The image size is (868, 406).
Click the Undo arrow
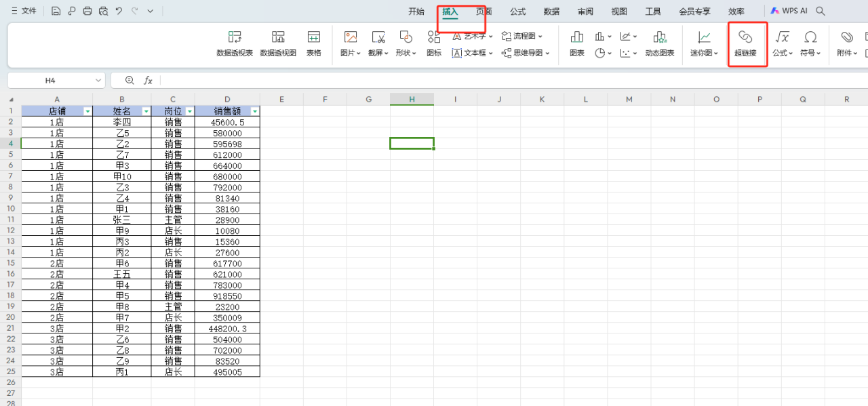pos(119,11)
